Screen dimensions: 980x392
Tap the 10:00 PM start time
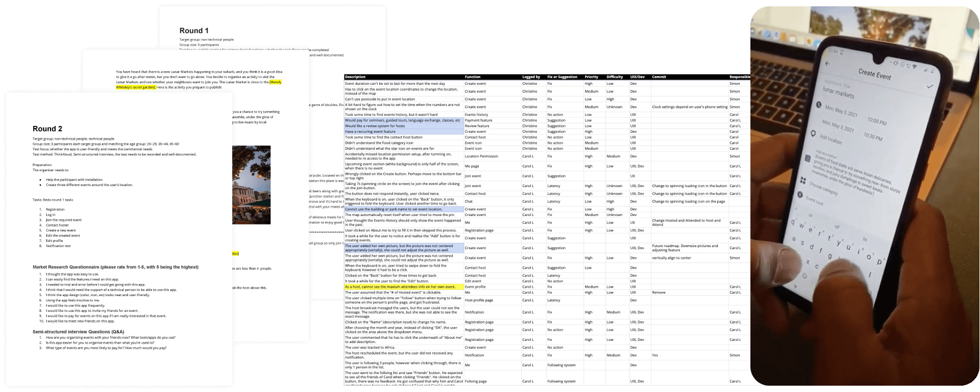pos(877,122)
